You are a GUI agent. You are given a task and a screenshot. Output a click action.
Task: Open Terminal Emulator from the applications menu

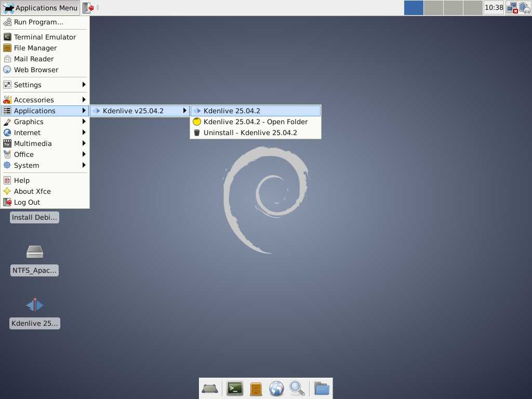point(45,37)
